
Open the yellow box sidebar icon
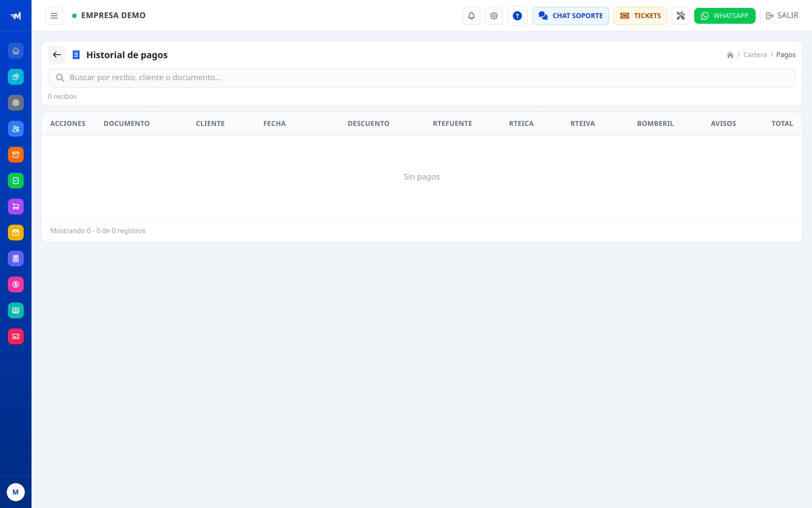(16, 233)
